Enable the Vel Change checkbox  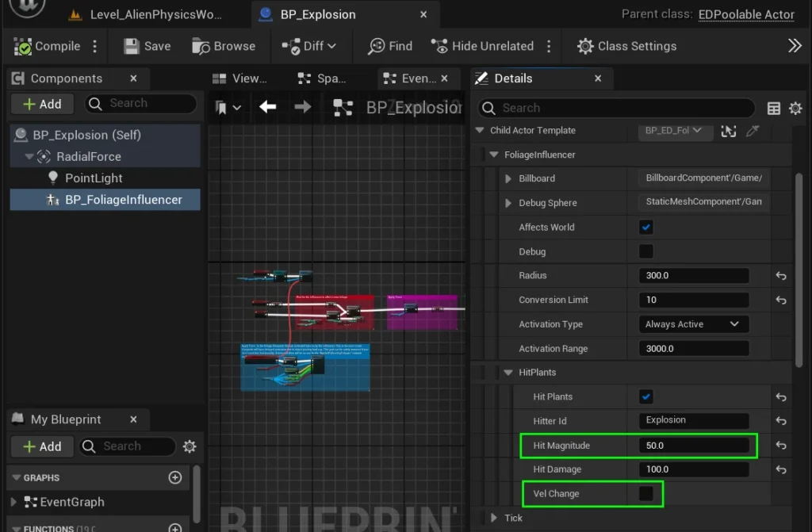point(646,494)
